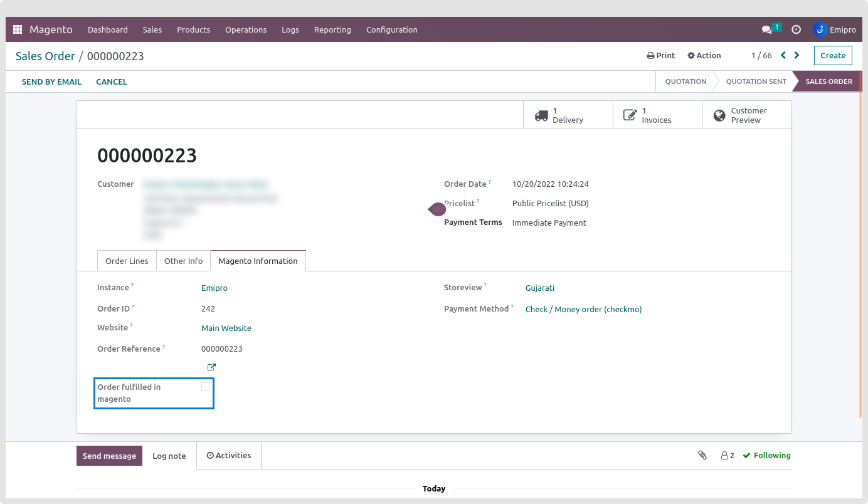868x504 pixels.
Task: Click the clock activities icon in navbar
Action: 796,29
